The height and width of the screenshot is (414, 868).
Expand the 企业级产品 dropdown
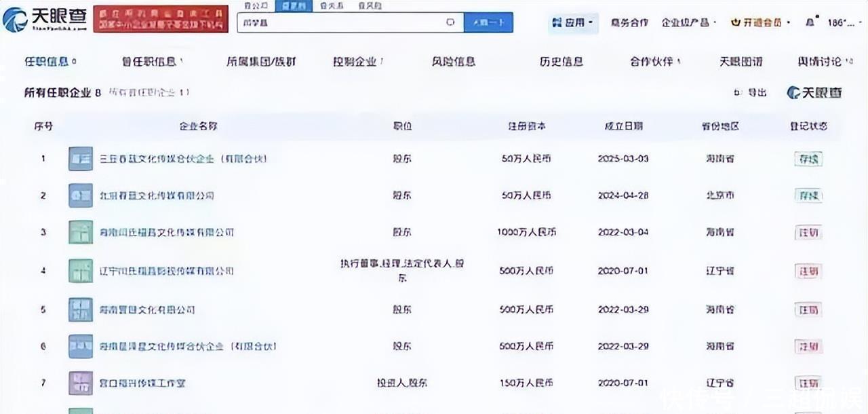[x=689, y=22]
